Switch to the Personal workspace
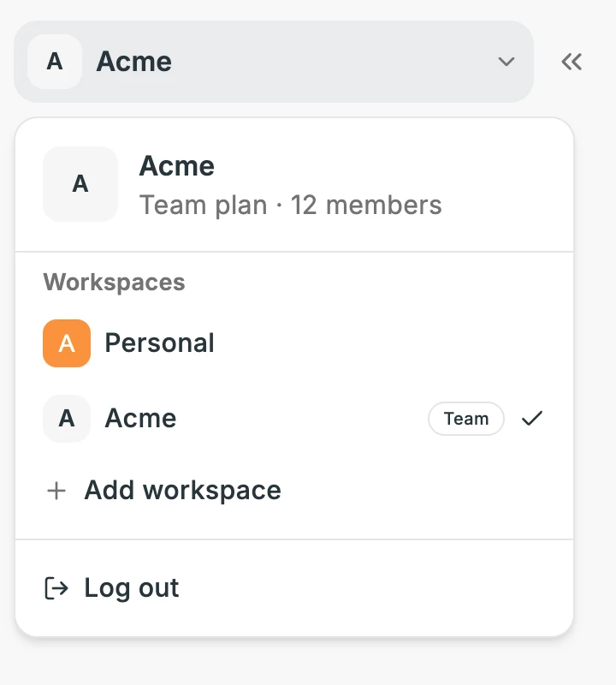This screenshot has width=616, height=685. click(x=294, y=343)
